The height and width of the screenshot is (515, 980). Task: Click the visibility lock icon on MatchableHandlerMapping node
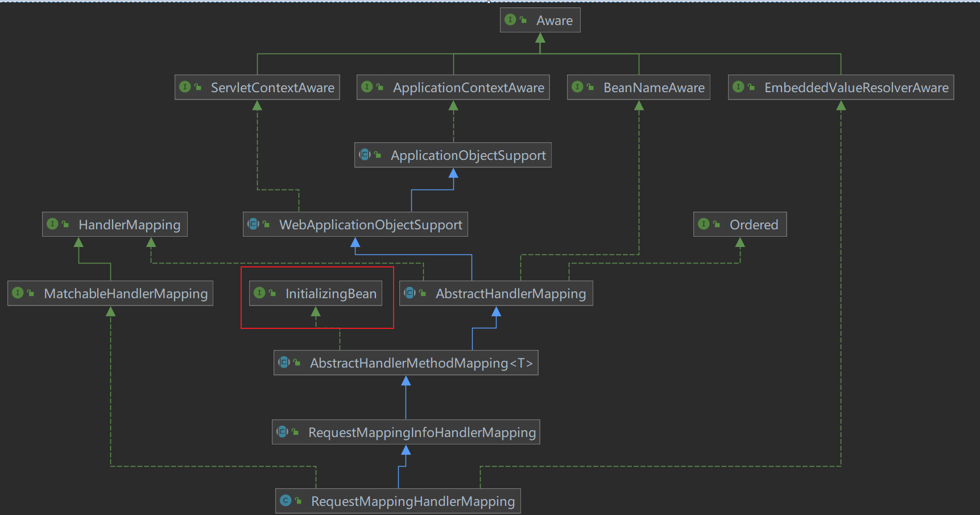(31, 293)
